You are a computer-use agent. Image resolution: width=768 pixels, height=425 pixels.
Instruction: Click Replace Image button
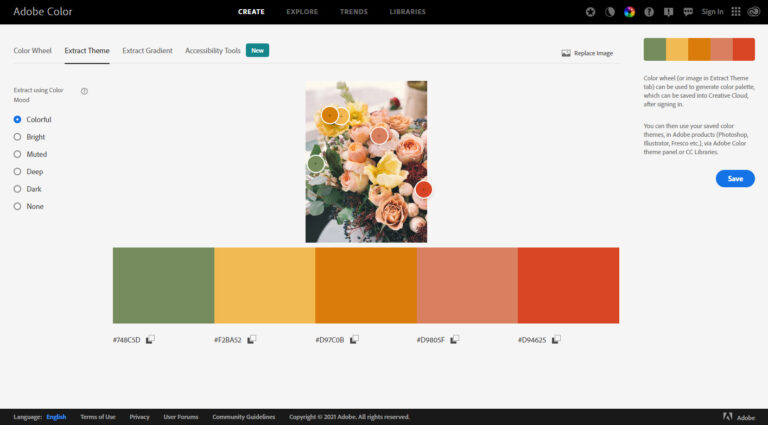587,53
